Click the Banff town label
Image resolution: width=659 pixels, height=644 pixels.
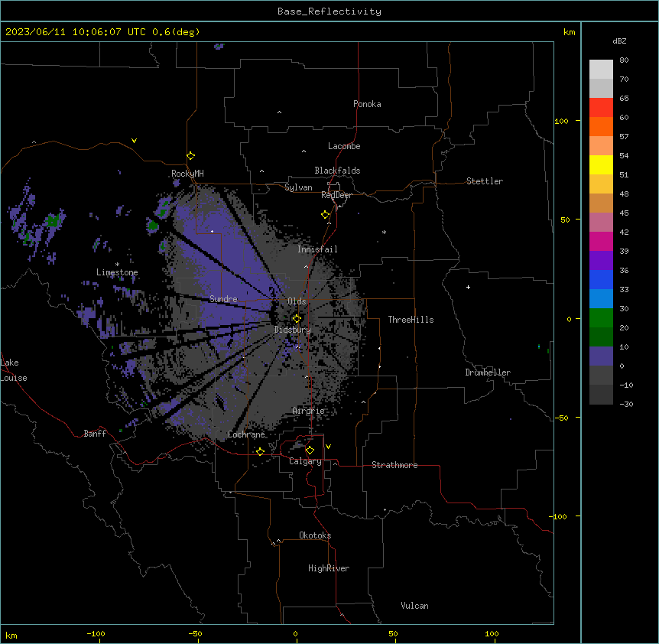point(95,434)
